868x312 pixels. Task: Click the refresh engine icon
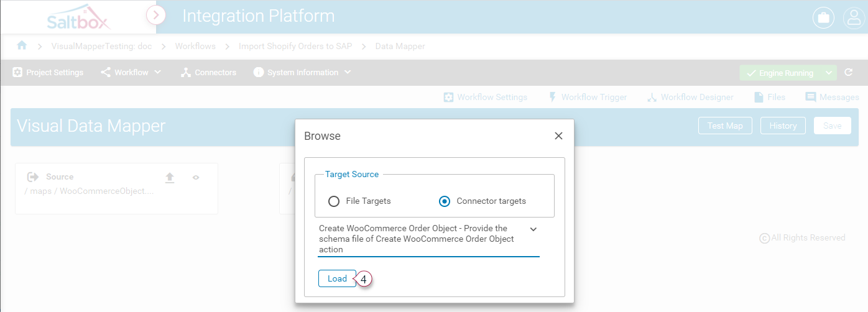(849, 73)
